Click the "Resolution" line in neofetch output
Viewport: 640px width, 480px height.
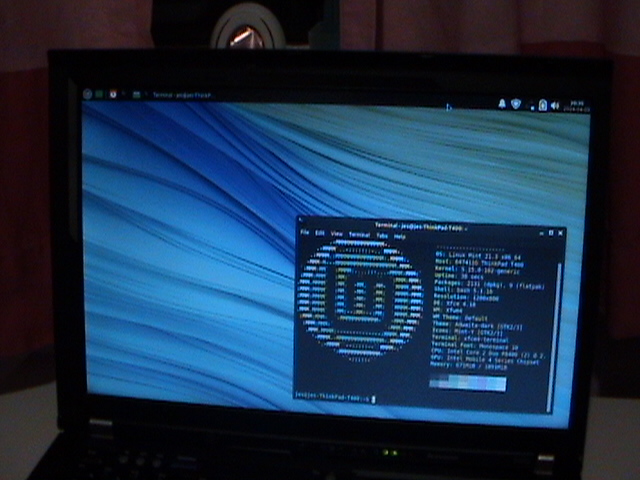point(466,298)
